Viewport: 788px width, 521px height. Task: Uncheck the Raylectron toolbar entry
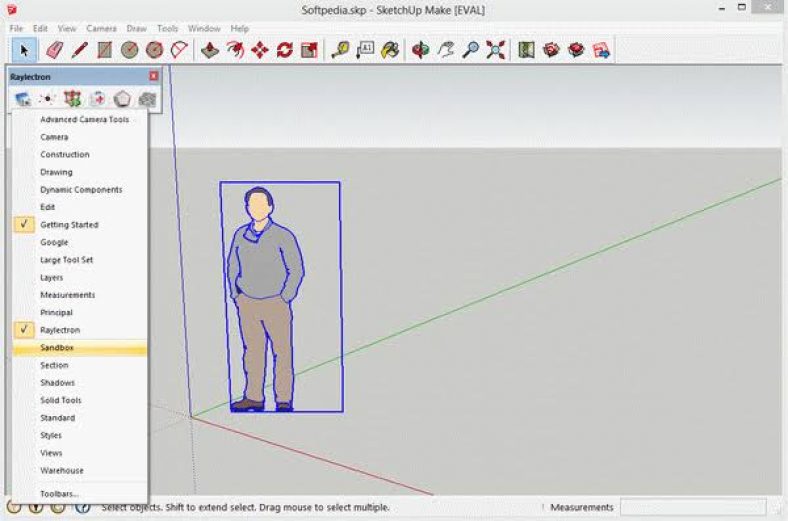coord(60,330)
